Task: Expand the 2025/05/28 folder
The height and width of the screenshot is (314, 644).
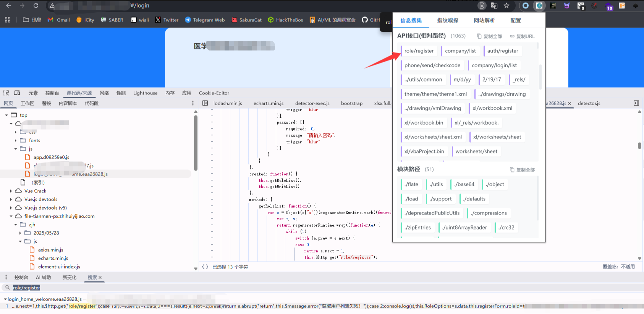Action: (x=20, y=233)
